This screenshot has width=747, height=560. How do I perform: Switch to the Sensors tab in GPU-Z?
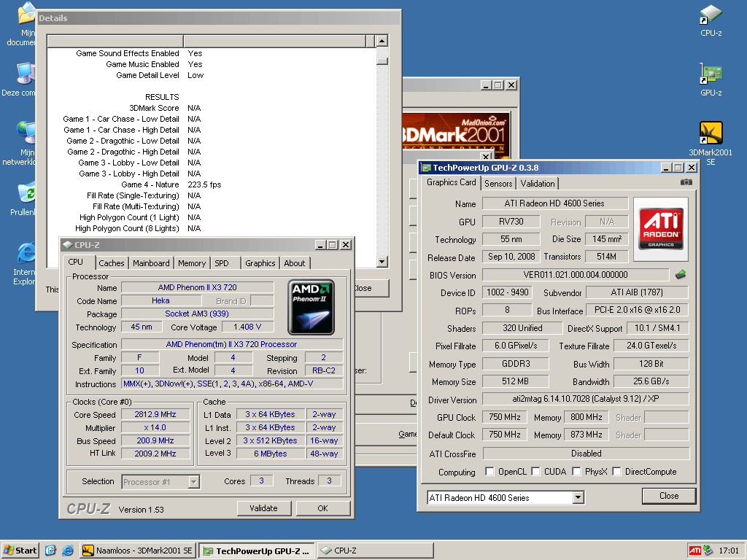tap(498, 184)
